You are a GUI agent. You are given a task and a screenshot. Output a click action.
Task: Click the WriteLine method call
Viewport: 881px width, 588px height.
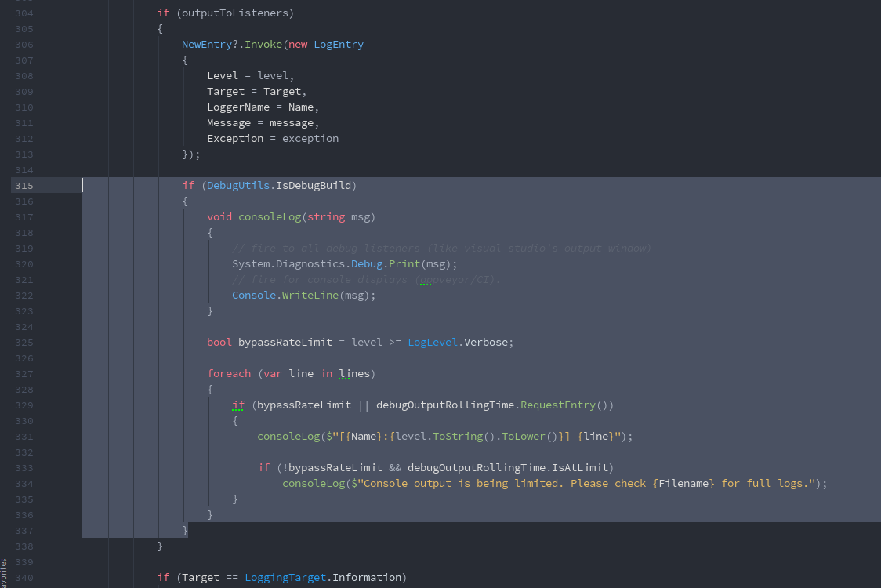pyautogui.click(x=310, y=296)
